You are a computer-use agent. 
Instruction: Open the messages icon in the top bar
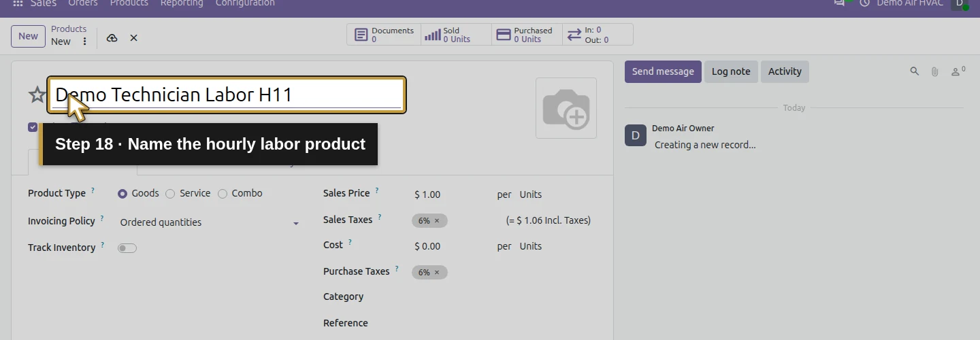pos(840,3)
